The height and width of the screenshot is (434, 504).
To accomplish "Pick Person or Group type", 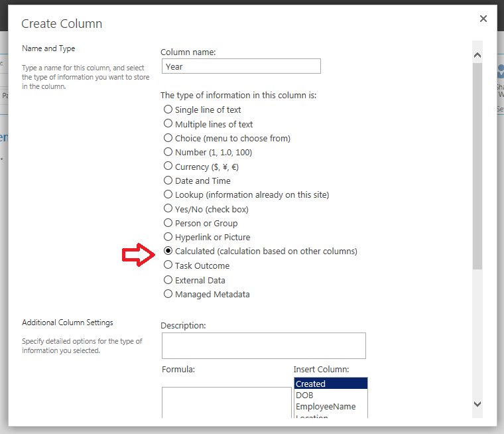I will 168,223.
